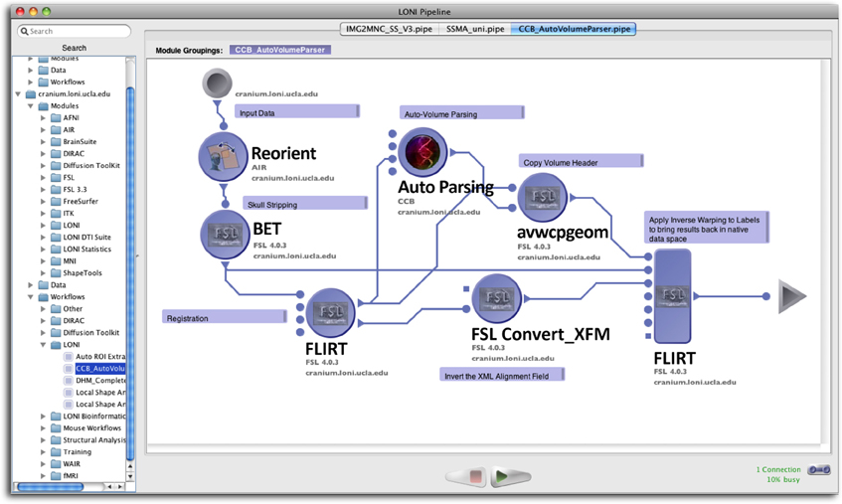This screenshot has height=504, width=842.
Task: Click the Auto Parsing CCB module icon
Action: click(x=423, y=152)
